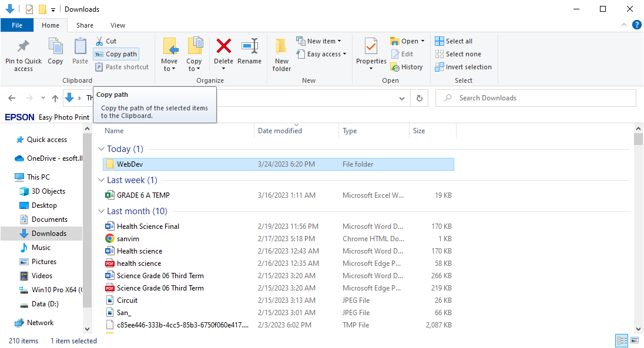644x348 pixels.
Task: Switch to details view toggle
Action: tap(622, 340)
